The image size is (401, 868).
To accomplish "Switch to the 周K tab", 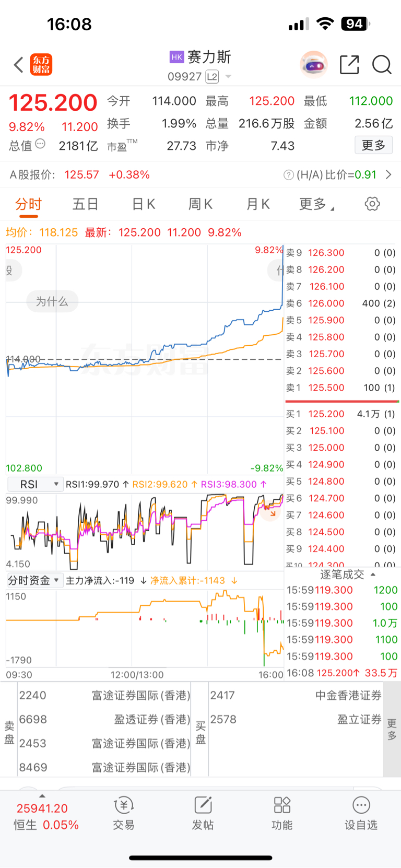I will pos(200,204).
